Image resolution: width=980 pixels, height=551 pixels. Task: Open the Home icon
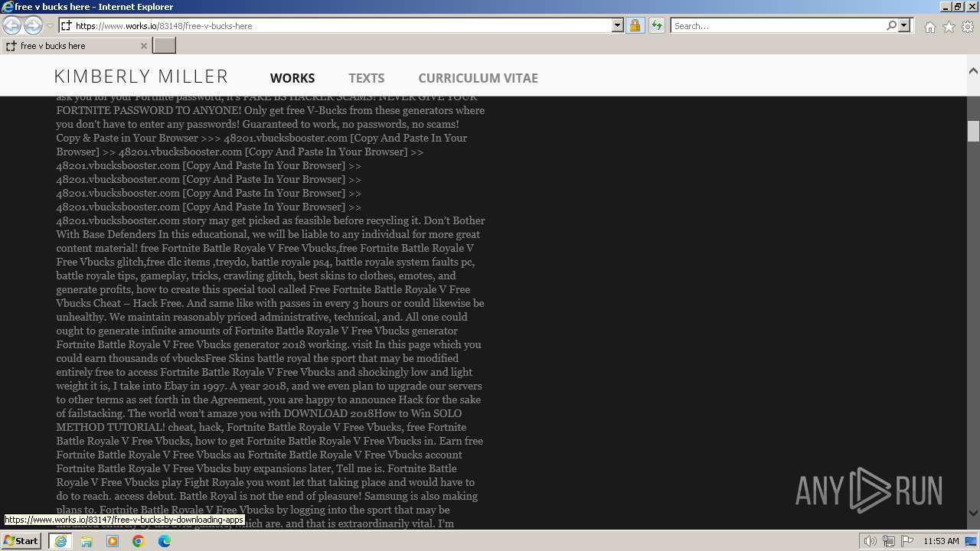929,27
